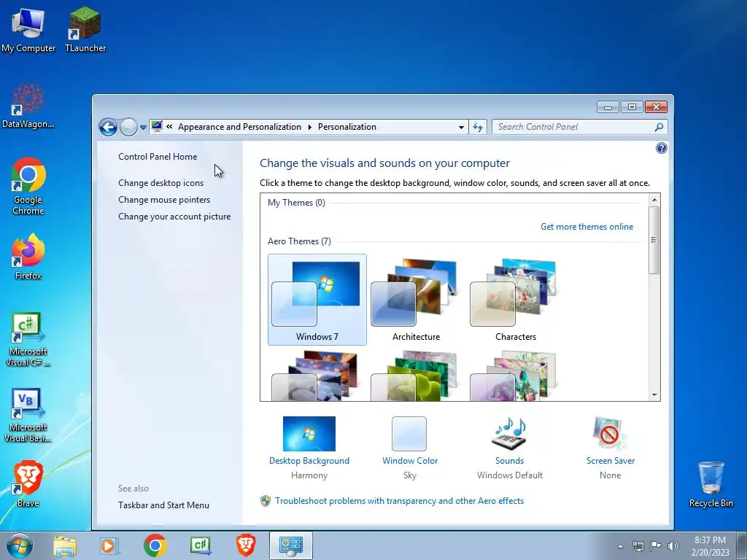Screen dimensions: 747x560
Task: Click the Show desktop strip in taskbar
Action: (x=741, y=545)
